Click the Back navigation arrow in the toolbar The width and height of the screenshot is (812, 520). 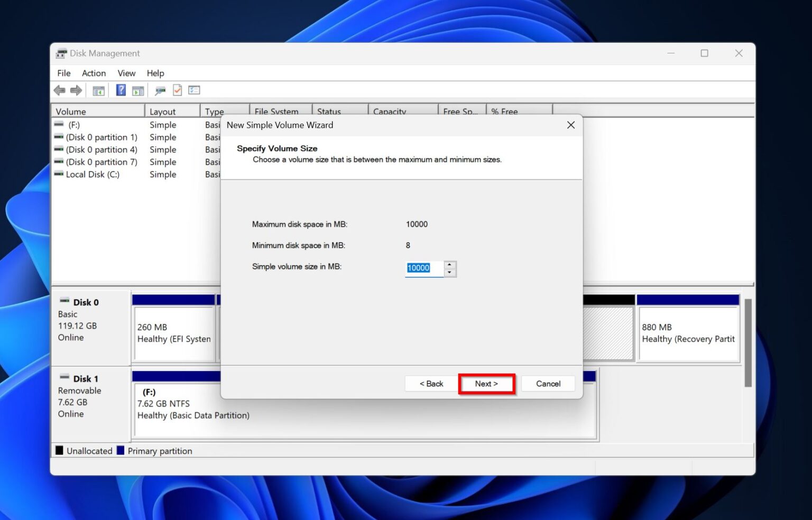59,90
